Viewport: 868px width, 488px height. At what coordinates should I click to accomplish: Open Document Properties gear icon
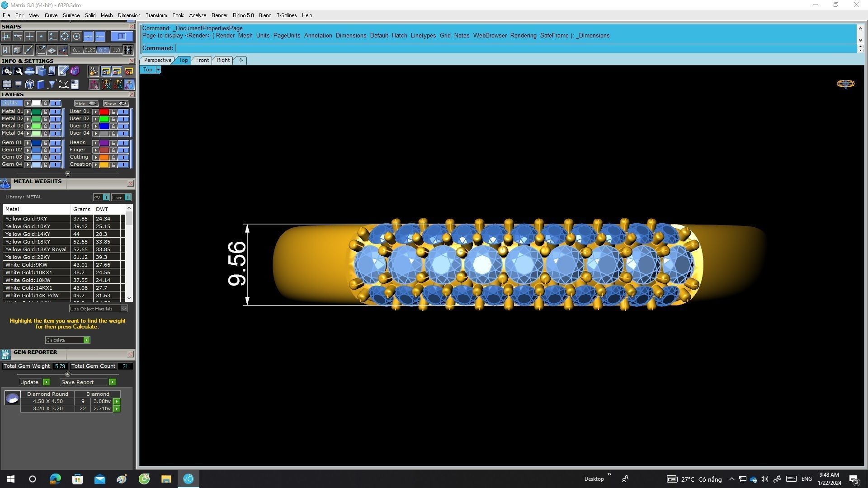pyautogui.click(x=7, y=71)
